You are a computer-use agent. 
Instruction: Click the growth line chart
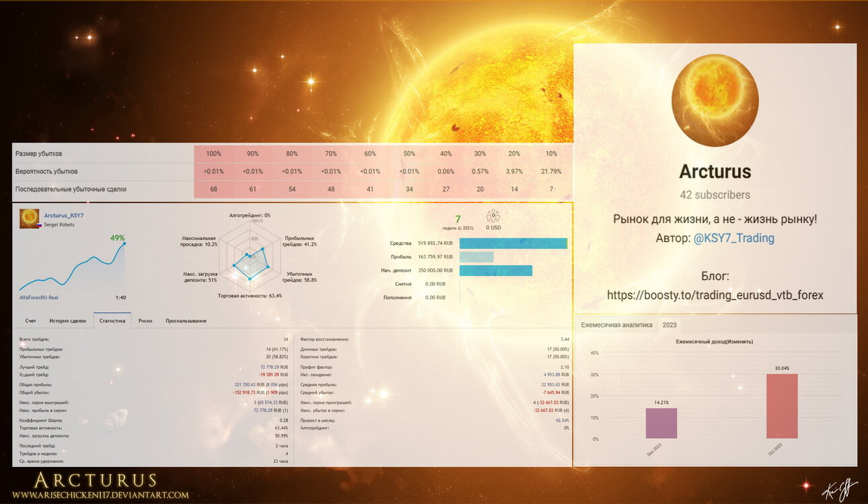click(x=72, y=266)
